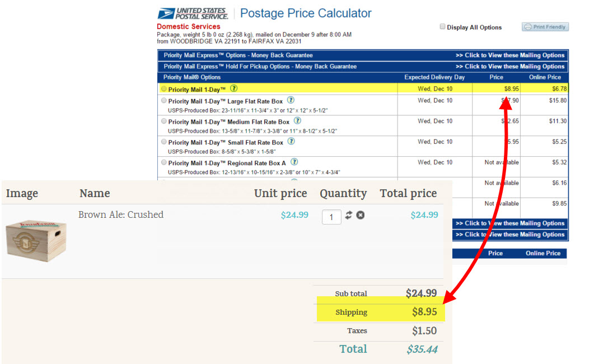Open help for Small Flat Rate Box
Screen dimensions: 608x364
pos(291,142)
